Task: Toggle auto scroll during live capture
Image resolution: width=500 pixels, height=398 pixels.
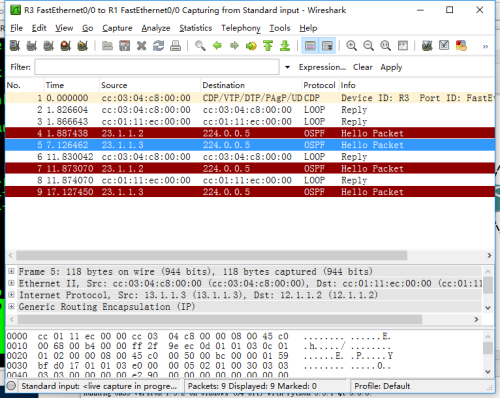Action: [x=327, y=45]
